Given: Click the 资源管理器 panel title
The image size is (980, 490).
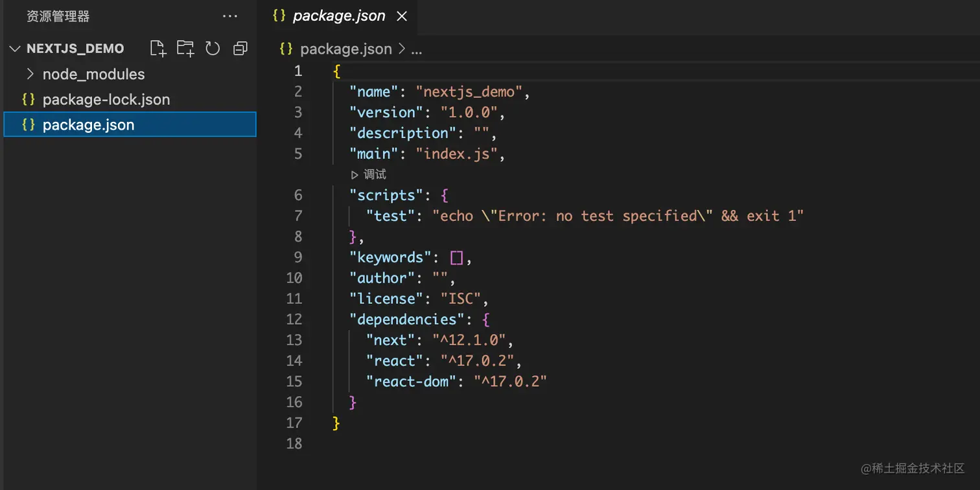Looking at the screenshot, I should [58, 16].
